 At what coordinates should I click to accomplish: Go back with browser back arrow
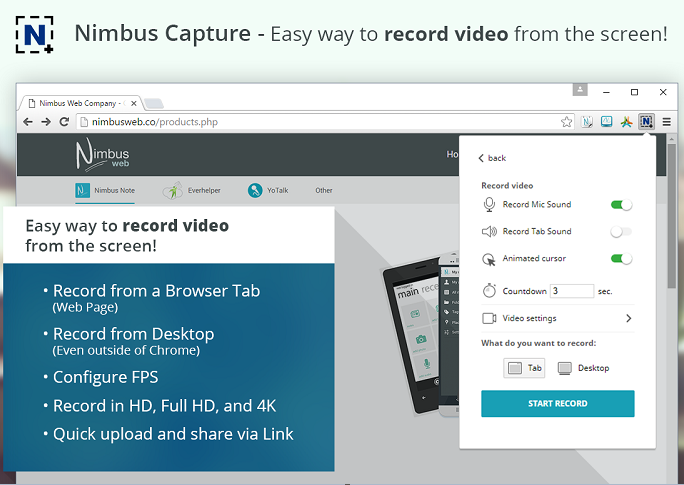click(x=27, y=122)
